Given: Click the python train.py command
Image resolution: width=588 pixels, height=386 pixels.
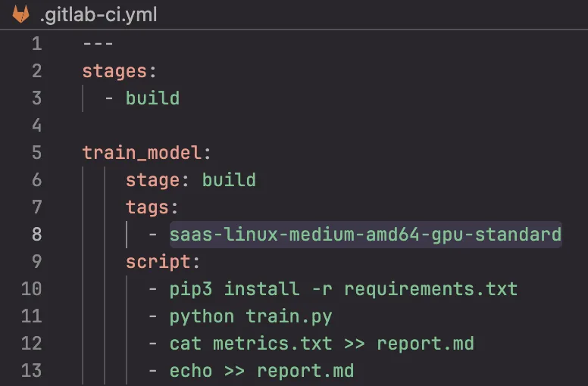Looking at the screenshot, I should point(250,316).
